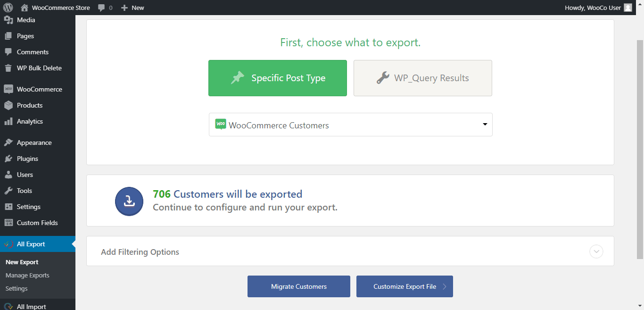Click the Users person icon
The width and height of the screenshot is (644, 310).
click(x=8, y=175)
